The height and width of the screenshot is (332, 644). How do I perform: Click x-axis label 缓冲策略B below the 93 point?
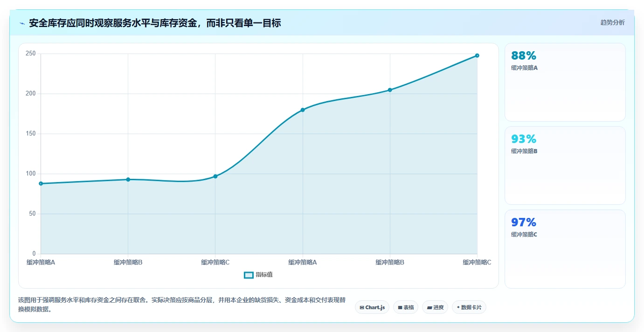click(x=128, y=263)
